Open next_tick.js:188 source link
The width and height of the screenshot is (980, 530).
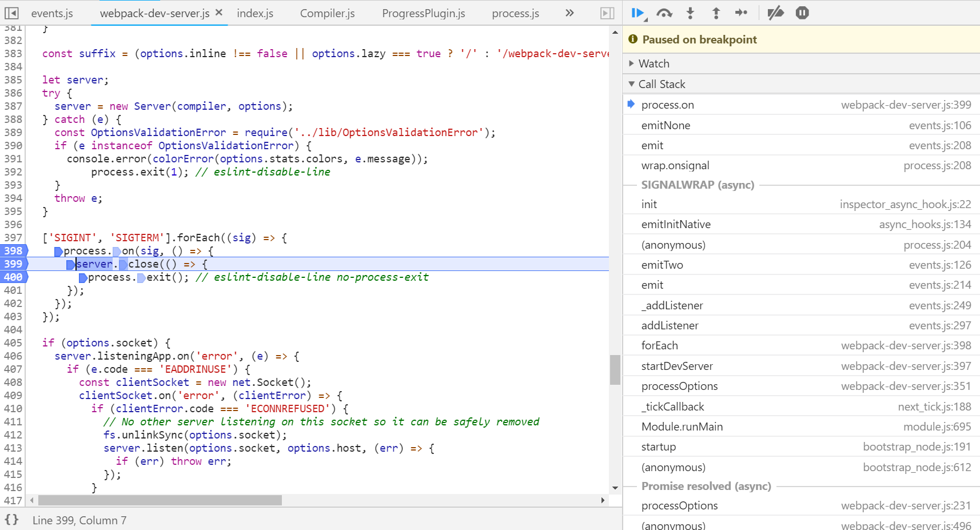pyautogui.click(x=934, y=407)
